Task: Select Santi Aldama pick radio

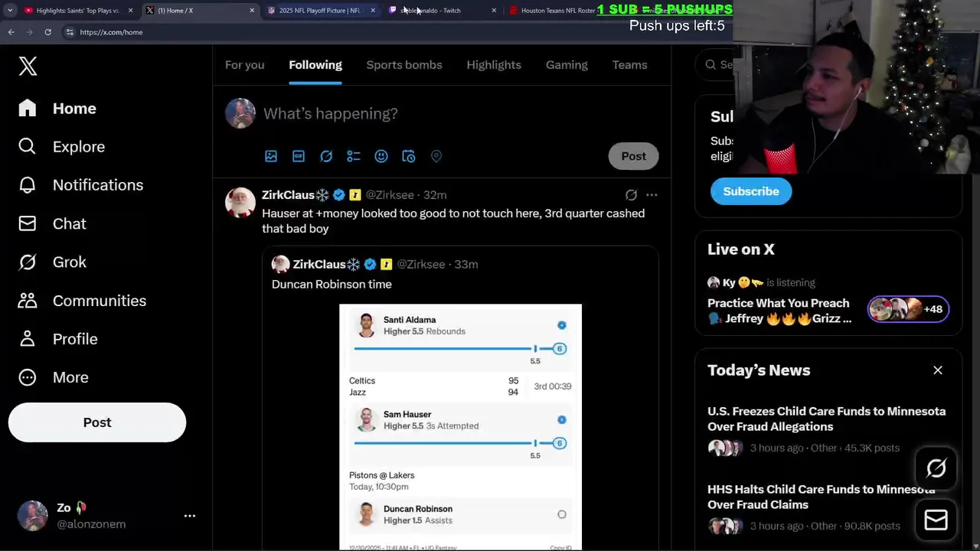Action: 562,325
